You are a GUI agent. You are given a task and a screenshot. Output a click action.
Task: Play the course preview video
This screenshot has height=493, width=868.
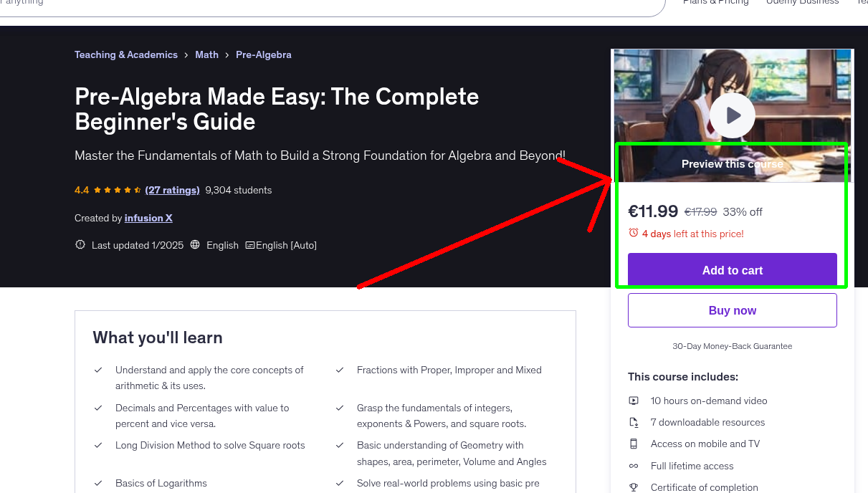click(x=732, y=115)
